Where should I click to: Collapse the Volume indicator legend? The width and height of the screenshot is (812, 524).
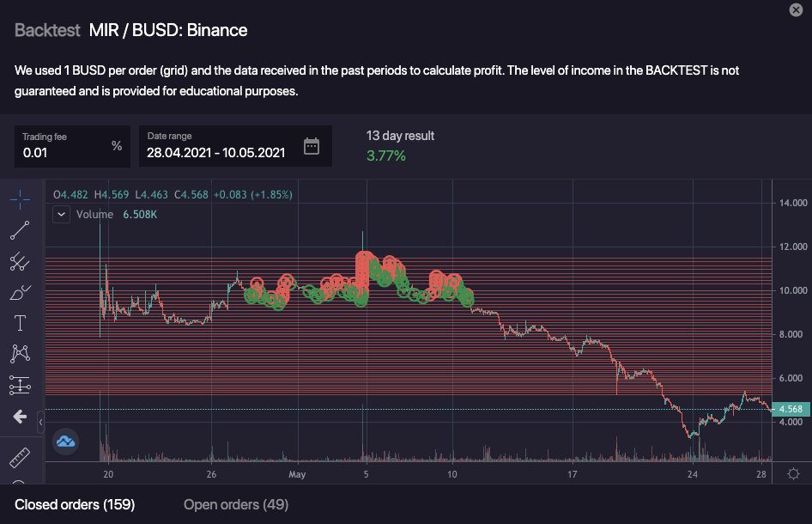click(x=61, y=215)
